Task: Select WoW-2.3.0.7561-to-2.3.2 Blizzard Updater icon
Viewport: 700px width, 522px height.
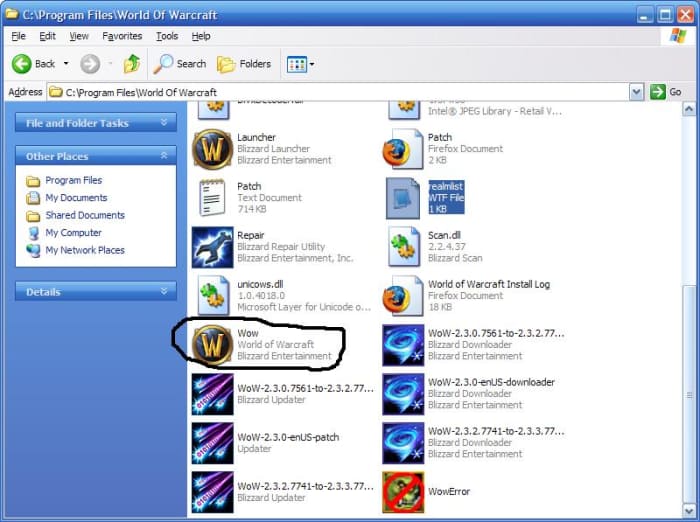Action: [212, 394]
